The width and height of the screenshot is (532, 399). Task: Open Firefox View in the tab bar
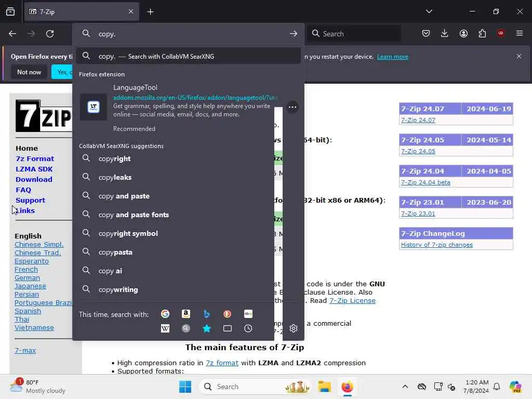(x=10, y=11)
